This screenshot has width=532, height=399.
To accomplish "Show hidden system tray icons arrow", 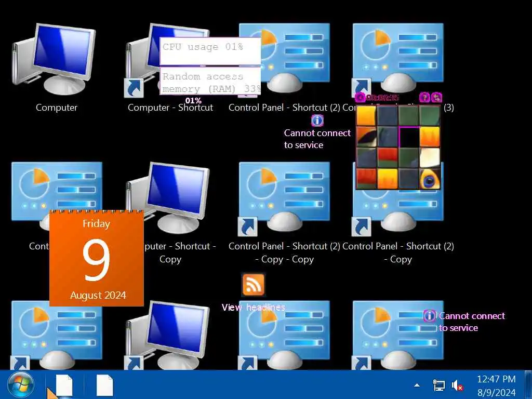I will [x=417, y=385].
